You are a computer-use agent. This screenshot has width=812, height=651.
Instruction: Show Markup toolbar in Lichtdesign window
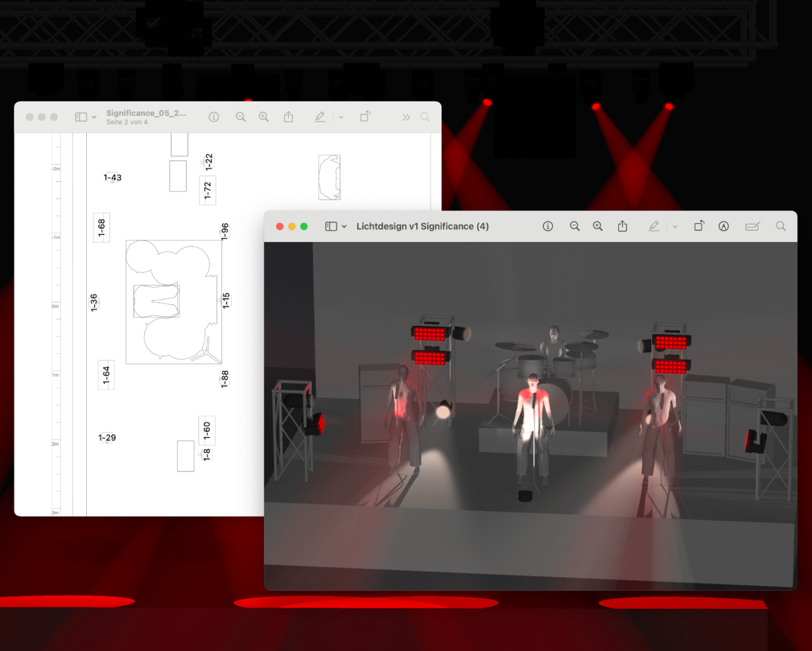723,227
